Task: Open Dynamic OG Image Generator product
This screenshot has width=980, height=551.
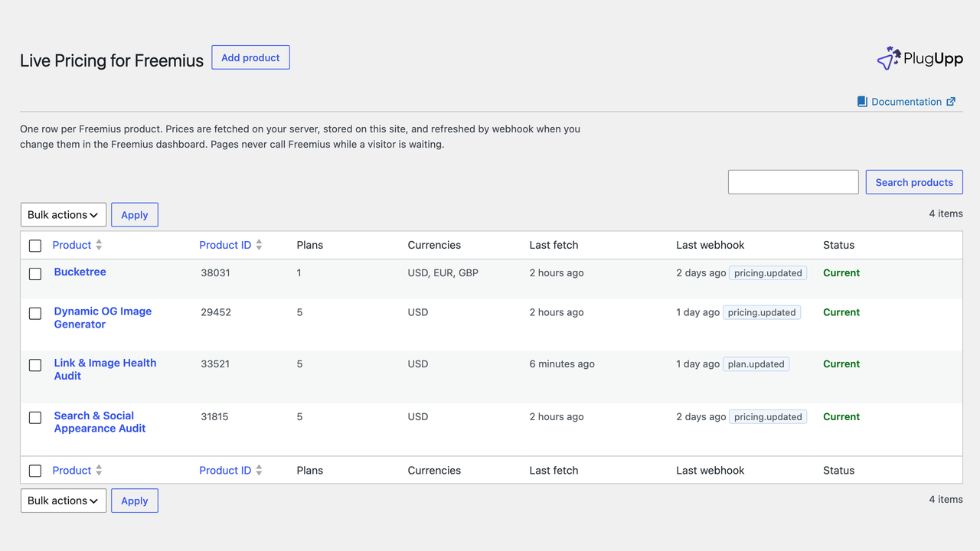Action: pos(103,318)
